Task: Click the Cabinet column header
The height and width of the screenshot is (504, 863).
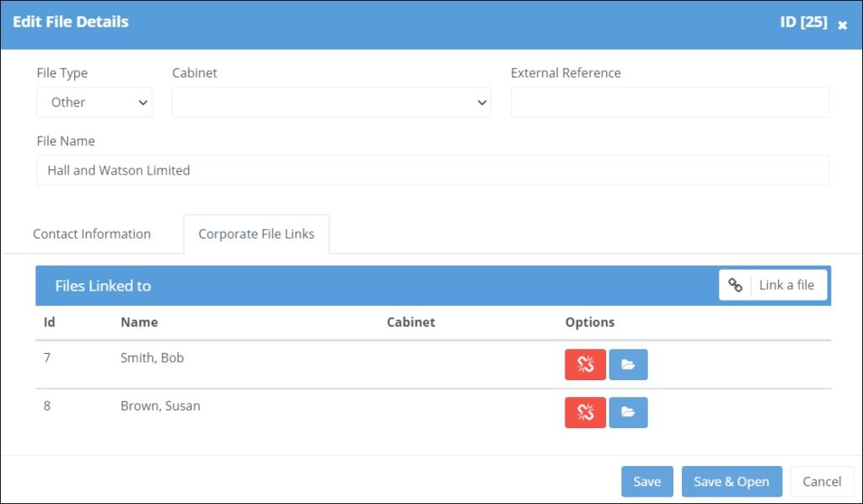Action: point(410,323)
